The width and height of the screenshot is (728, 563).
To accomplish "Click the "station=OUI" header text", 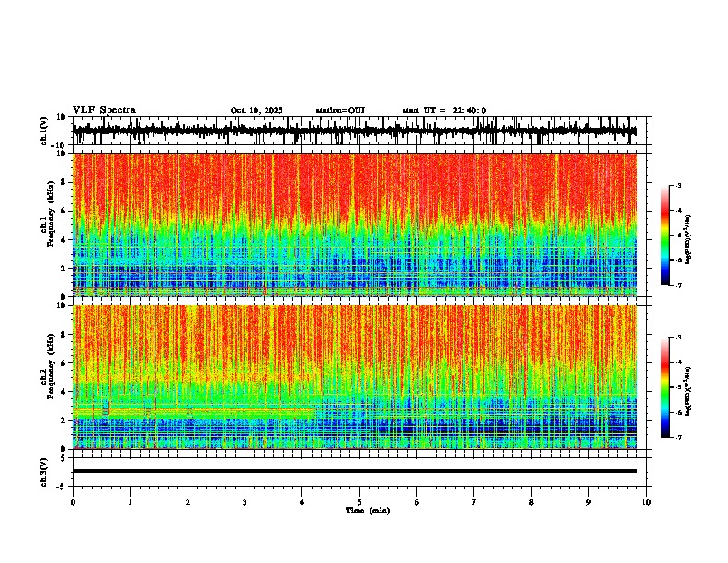I will tap(340, 110).
